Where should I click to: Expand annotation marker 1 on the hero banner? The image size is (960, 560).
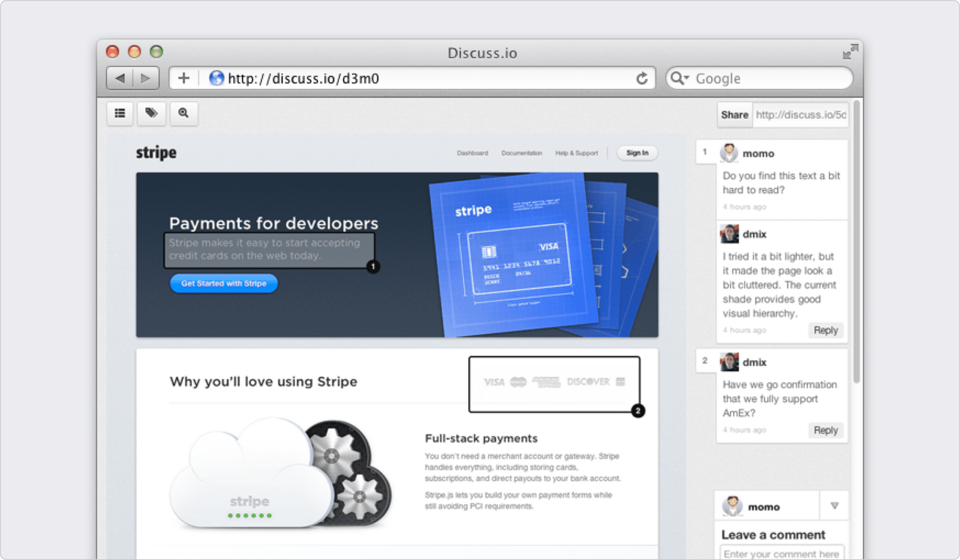(374, 266)
